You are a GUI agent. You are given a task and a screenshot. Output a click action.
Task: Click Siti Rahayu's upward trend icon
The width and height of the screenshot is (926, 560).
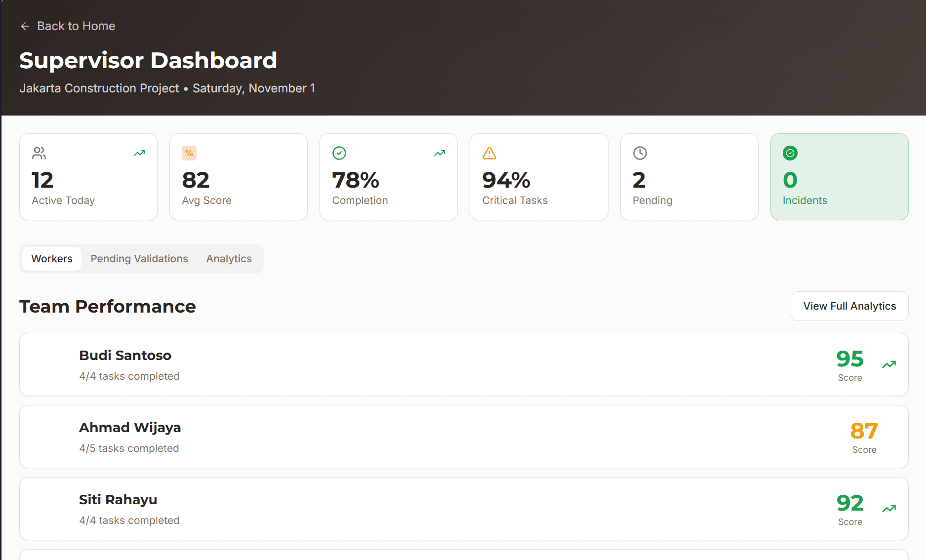point(889,509)
